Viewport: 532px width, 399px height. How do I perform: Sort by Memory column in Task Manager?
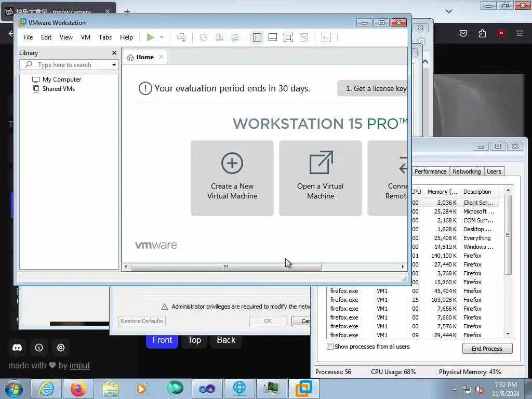(442, 192)
